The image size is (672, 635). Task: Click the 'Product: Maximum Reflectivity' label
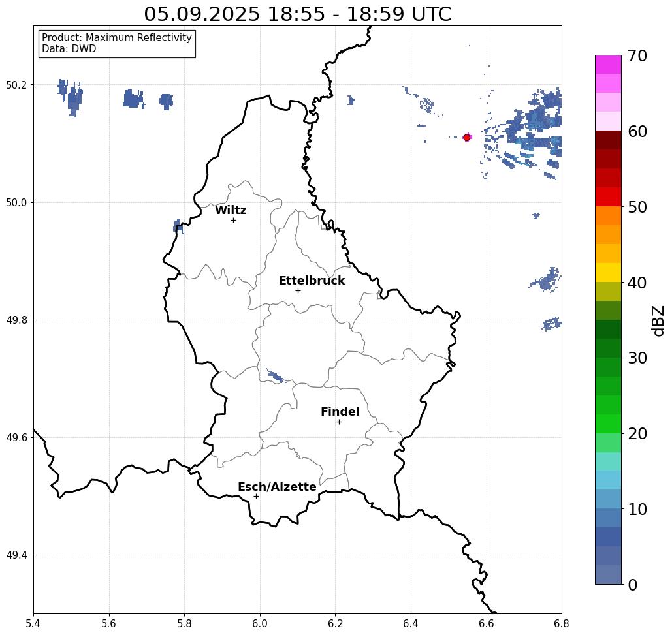116,38
